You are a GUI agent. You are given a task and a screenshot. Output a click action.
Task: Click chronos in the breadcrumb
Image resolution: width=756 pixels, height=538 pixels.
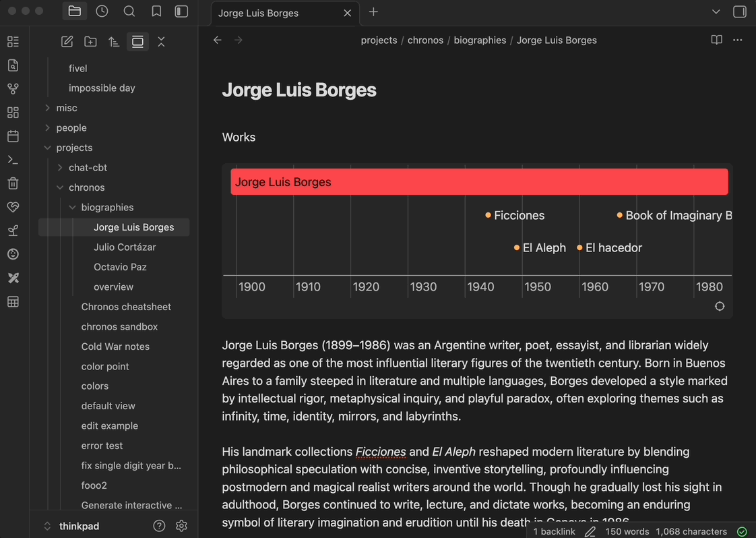[x=425, y=40]
